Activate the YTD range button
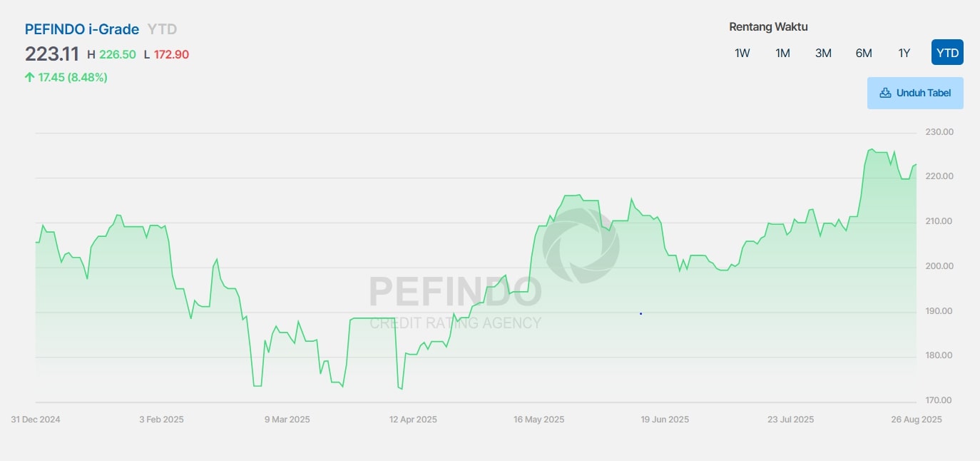980x461 pixels. [947, 53]
